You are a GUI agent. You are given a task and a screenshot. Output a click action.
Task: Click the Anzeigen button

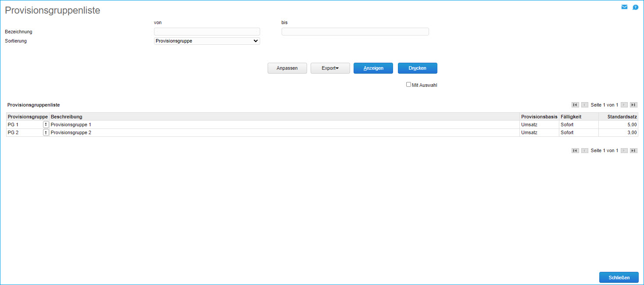pyautogui.click(x=373, y=68)
